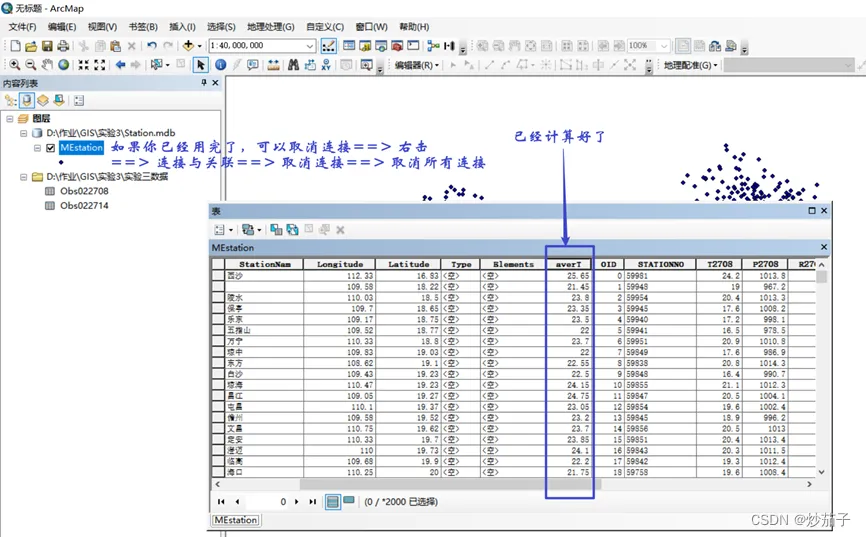This screenshot has width=866, height=537.
Task: Open the Find Route tool
Action: click(310, 65)
